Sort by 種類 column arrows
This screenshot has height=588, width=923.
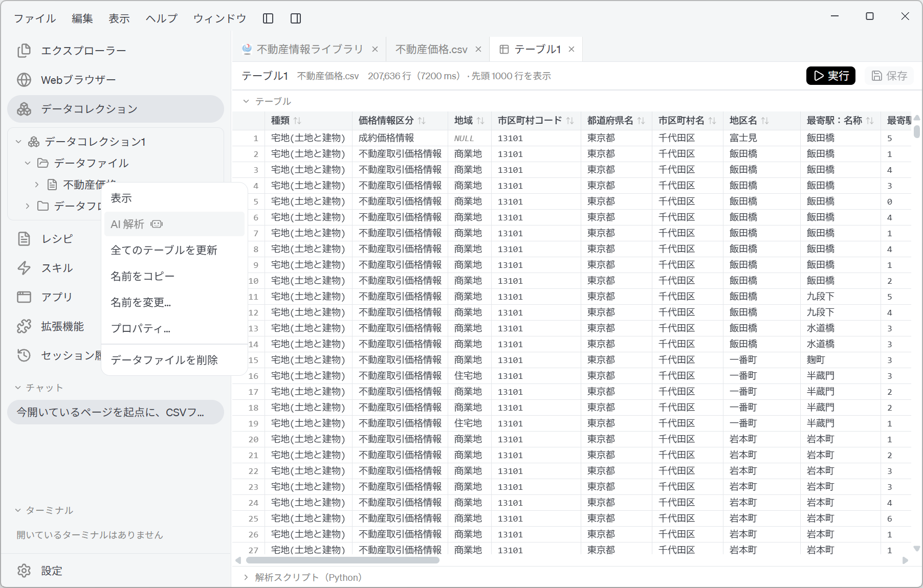tap(297, 121)
